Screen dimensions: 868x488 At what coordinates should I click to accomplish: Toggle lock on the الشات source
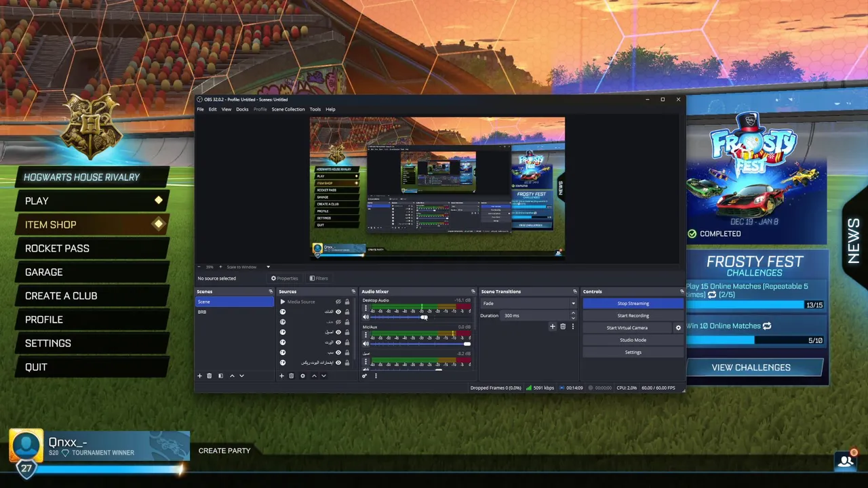[347, 312]
